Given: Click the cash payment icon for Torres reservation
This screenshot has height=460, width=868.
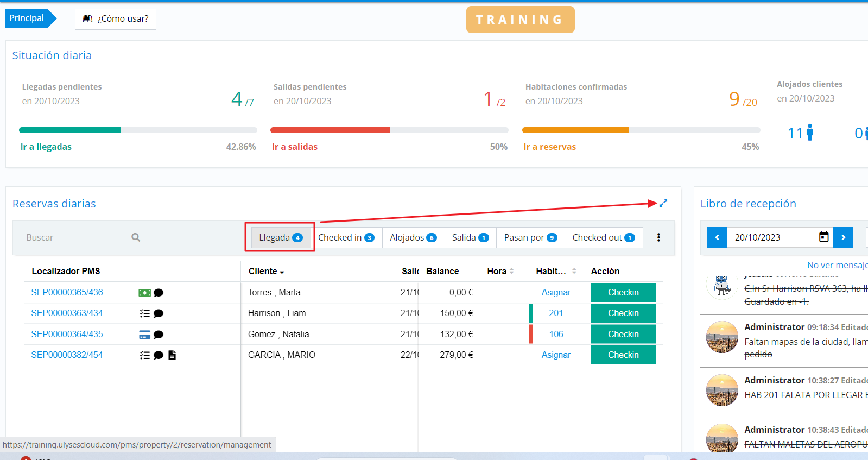Looking at the screenshot, I should (144, 293).
